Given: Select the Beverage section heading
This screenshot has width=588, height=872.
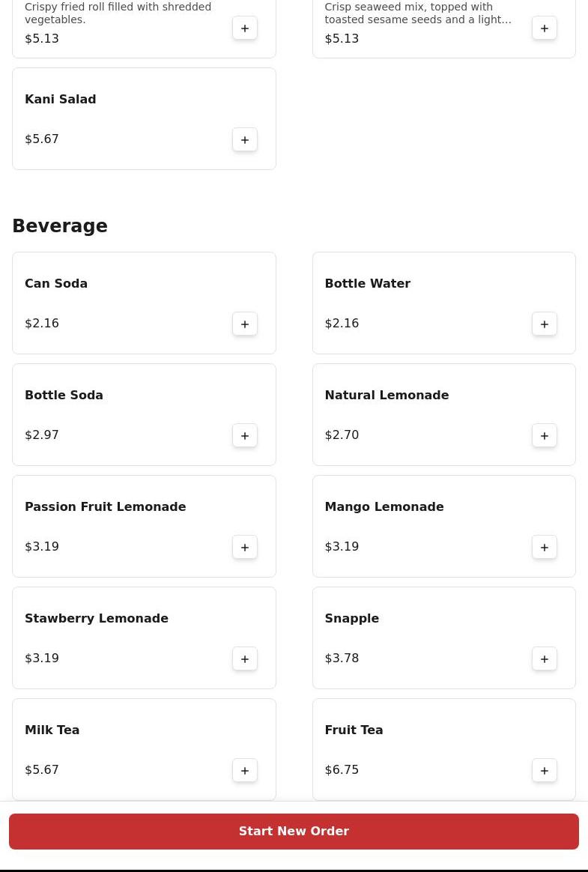Looking at the screenshot, I should tap(60, 226).
